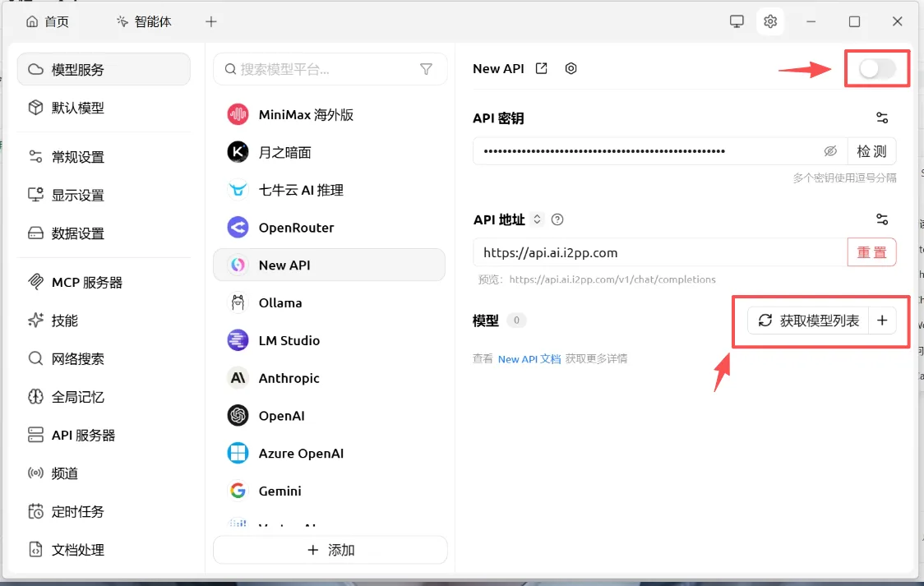Switch to the 智能体 tab

pyautogui.click(x=145, y=22)
